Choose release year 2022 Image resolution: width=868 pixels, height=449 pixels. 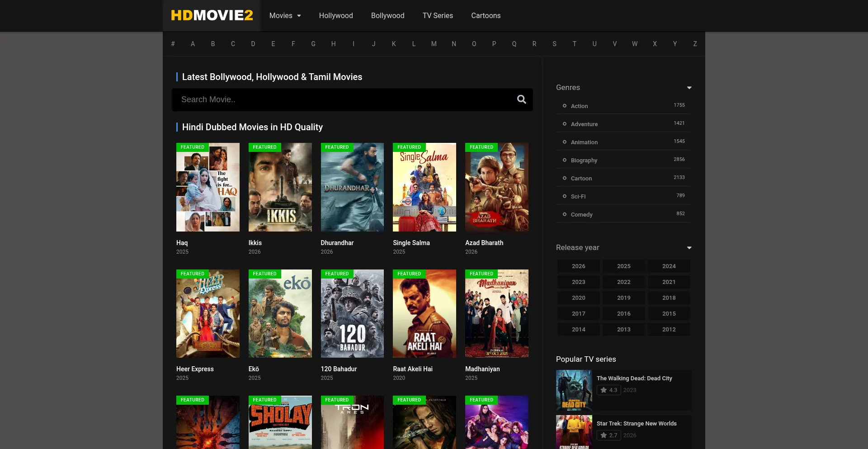tap(623, 282)
